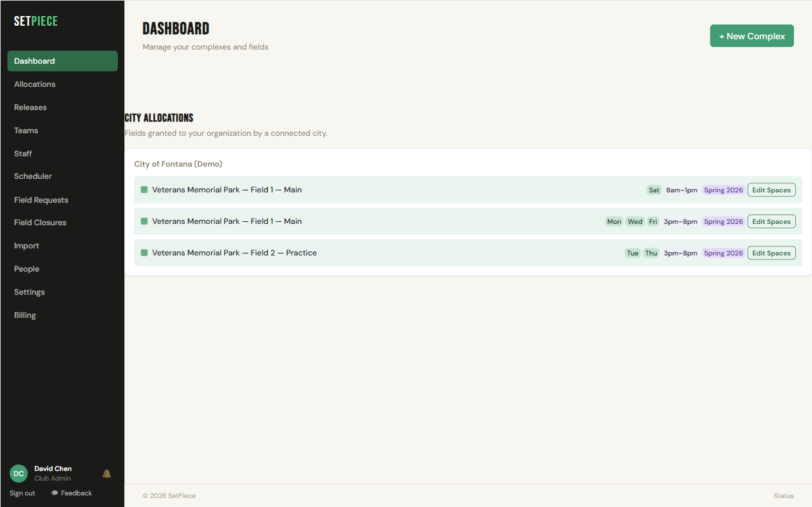Screen dimensions: 812x507
Task: Click the David Chen user name
Action: click(x=53, y=468)
